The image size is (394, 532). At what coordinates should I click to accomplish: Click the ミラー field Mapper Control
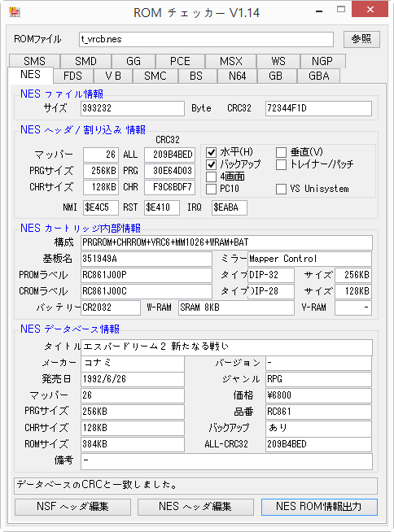tap(309, 259)
